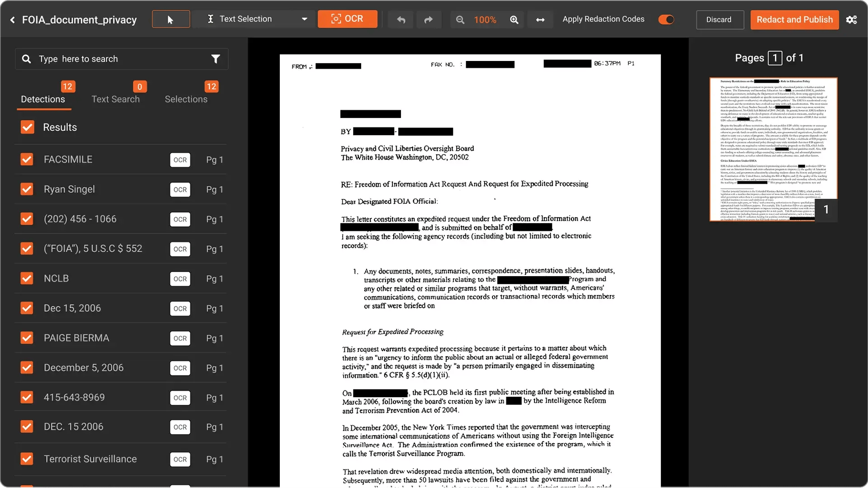This screenshot has width=868, height=488.
Task: Click the fit-width double arrow icon
Action: (x=540, y=20)
